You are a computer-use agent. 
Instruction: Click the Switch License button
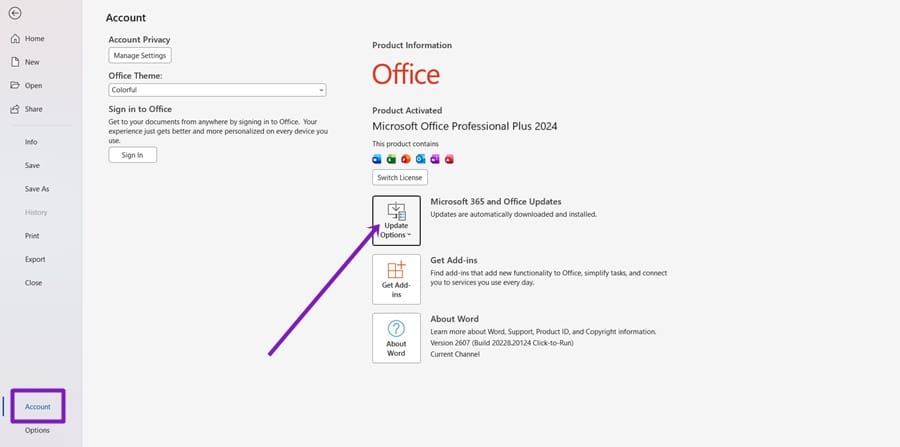pos(399,178)
